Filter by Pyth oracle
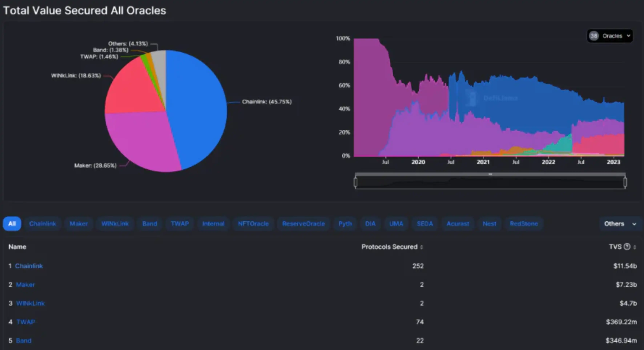 click(x=345, y=224)
